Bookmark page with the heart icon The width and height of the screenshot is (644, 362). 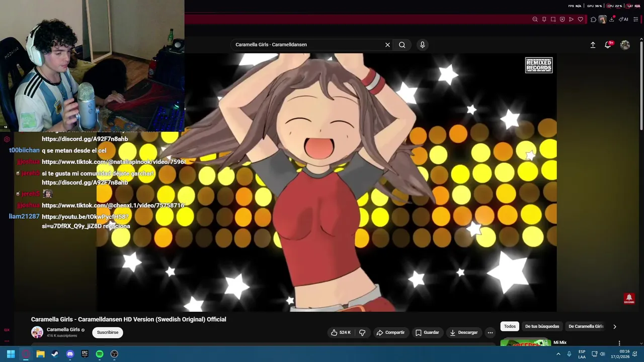(x=580, y=20)
